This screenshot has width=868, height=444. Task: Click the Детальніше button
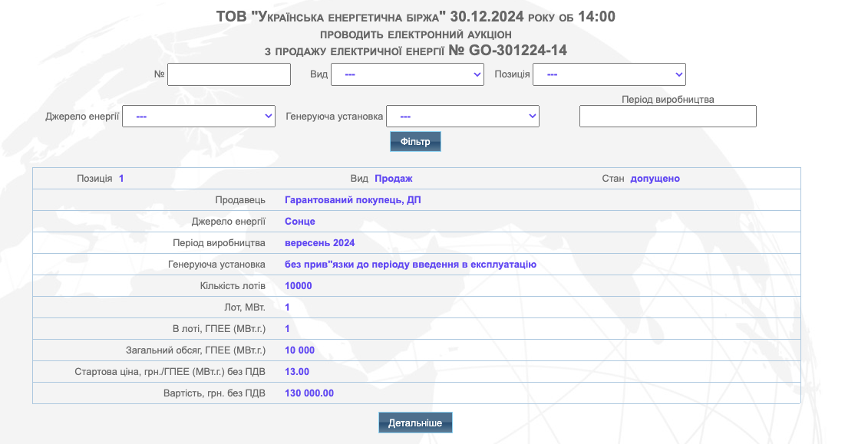(415, 423)
